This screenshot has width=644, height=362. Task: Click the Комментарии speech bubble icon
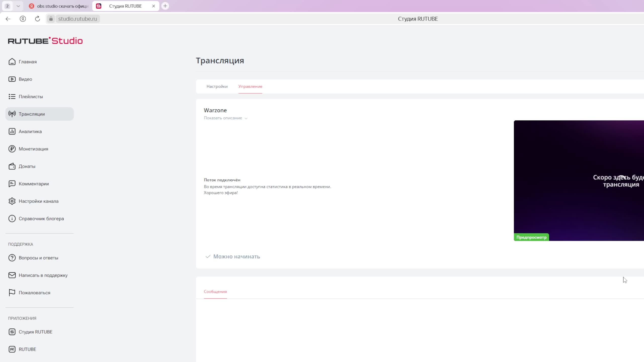pyautogui.click(x=12, y=184)
